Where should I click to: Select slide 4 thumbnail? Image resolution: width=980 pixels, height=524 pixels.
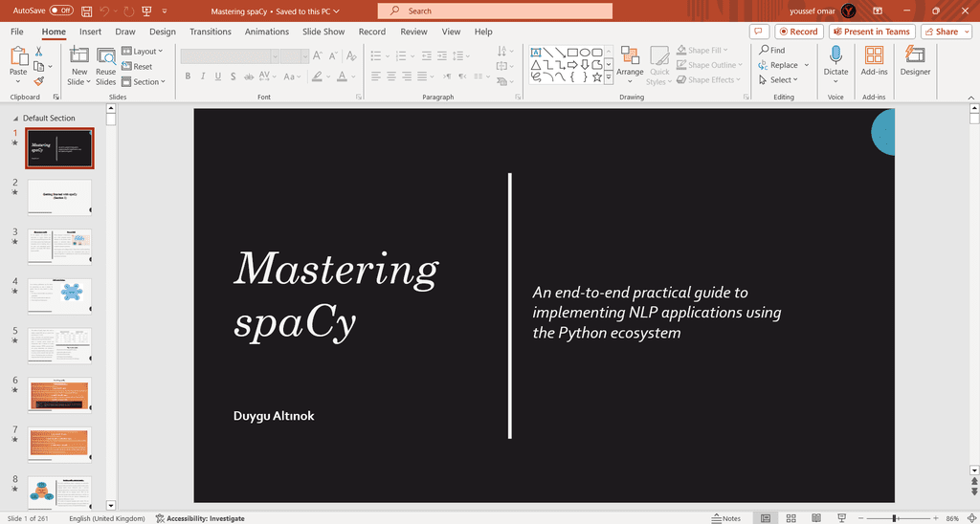(59, 296)
